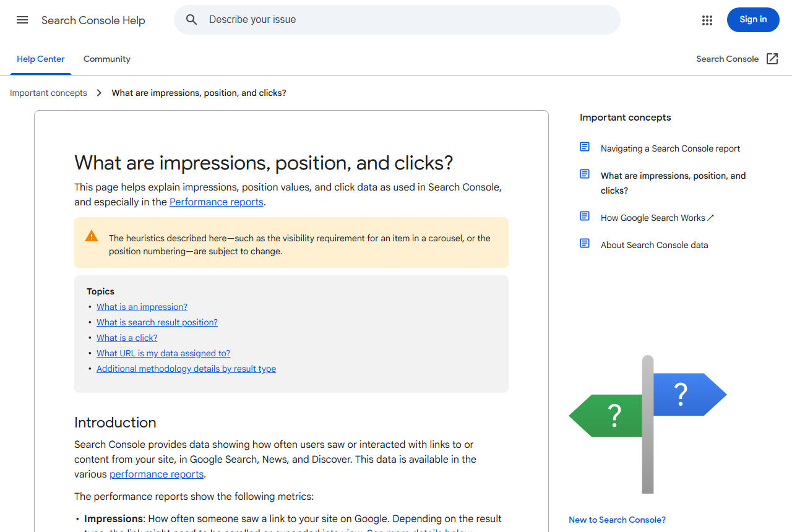Switch to the Community tab

(x=107, y=59)
